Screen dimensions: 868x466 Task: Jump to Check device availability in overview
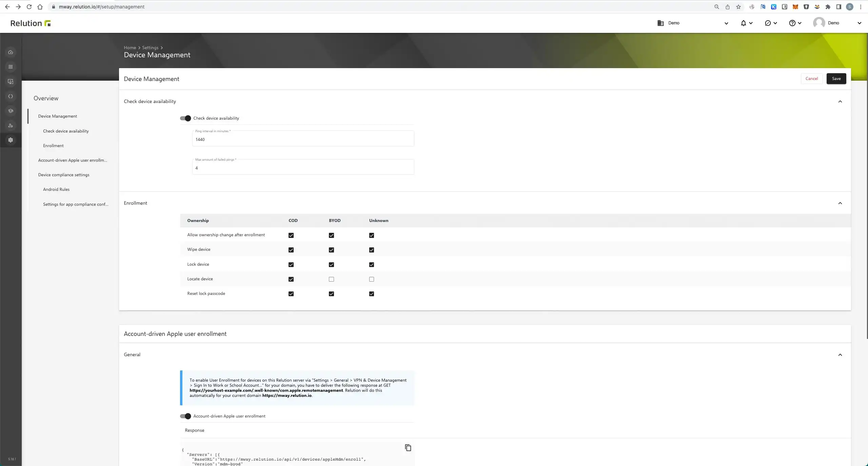66,131
